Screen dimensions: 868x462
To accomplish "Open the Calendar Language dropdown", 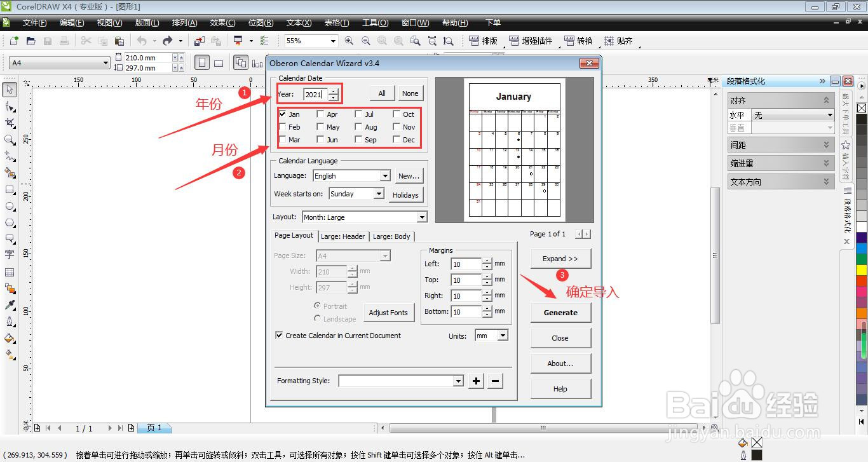I will (385, 175).
